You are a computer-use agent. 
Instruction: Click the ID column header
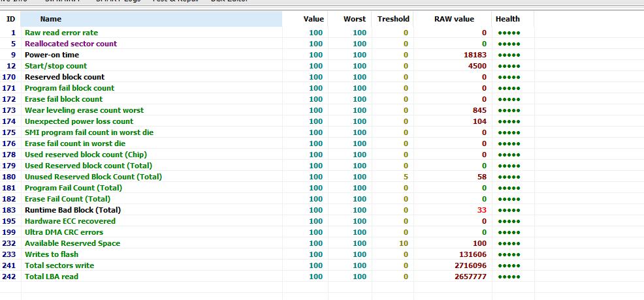(10, 20)
